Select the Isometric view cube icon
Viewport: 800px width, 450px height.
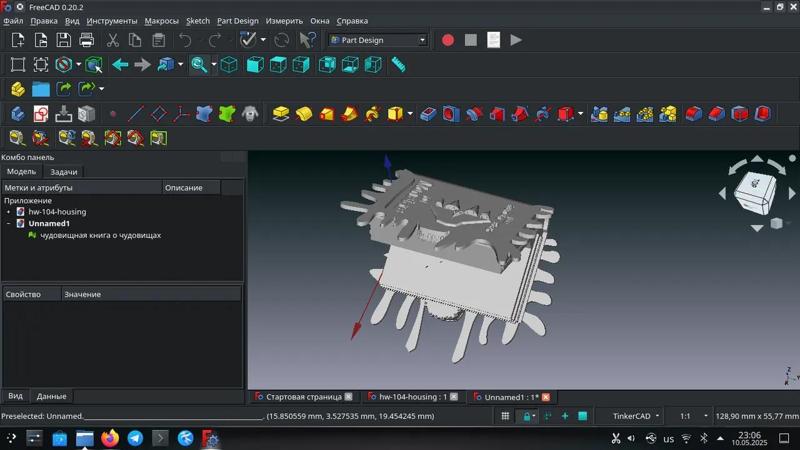(x=229, y=65)
